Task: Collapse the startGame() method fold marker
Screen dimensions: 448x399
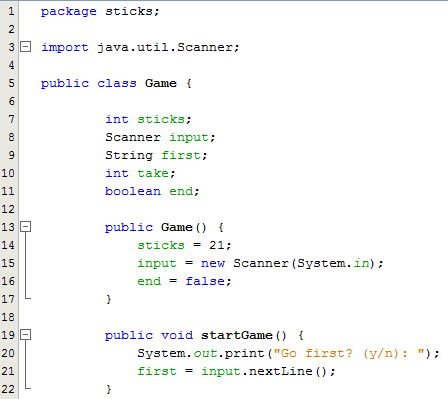Action: (26, 335)
